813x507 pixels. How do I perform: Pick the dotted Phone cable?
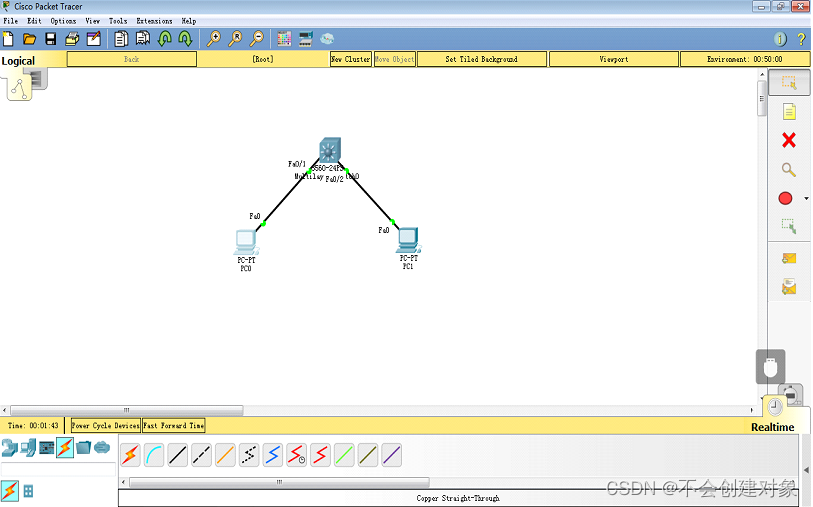coord(249,455)
